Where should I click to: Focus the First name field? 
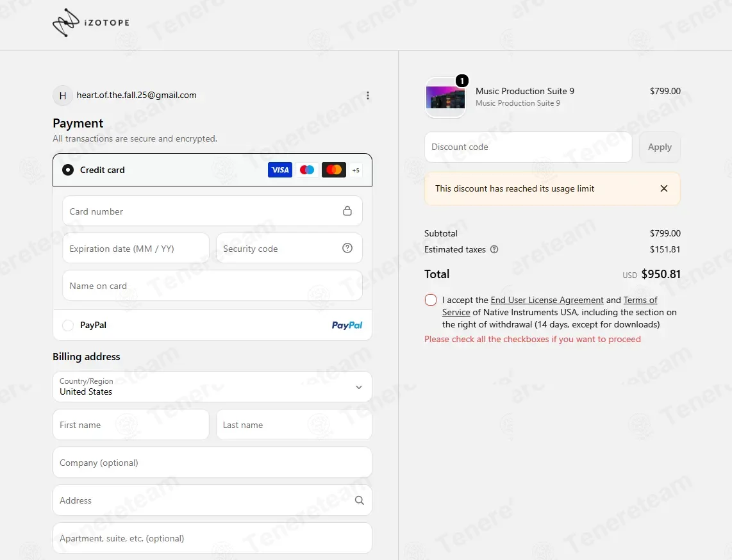pyautogui.click(x=131, y=425)
